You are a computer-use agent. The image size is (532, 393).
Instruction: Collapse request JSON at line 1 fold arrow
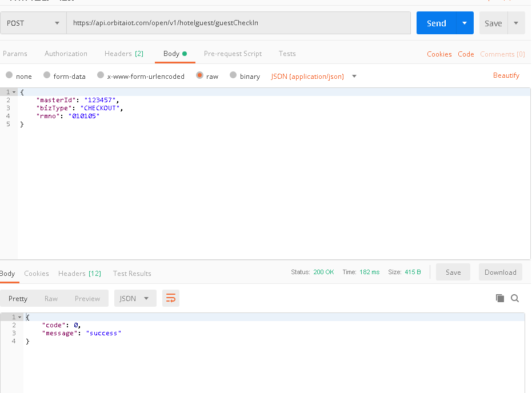(x=14, y=92)
